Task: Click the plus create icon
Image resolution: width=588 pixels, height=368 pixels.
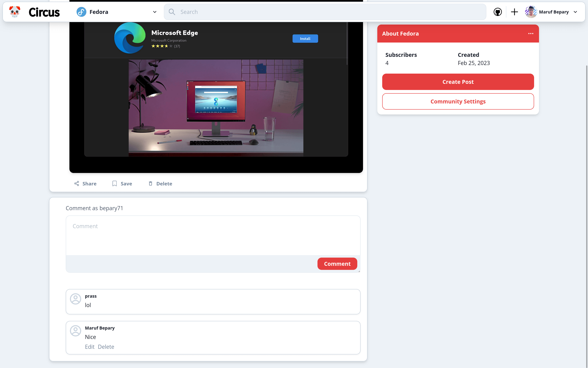Action: click(x=514, y=12)
